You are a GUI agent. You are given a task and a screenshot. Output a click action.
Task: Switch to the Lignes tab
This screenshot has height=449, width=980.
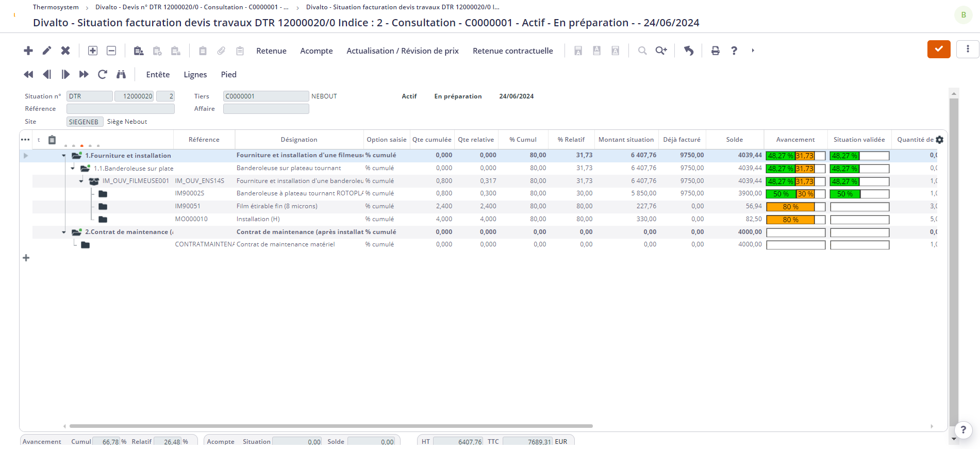click(195, 74)
